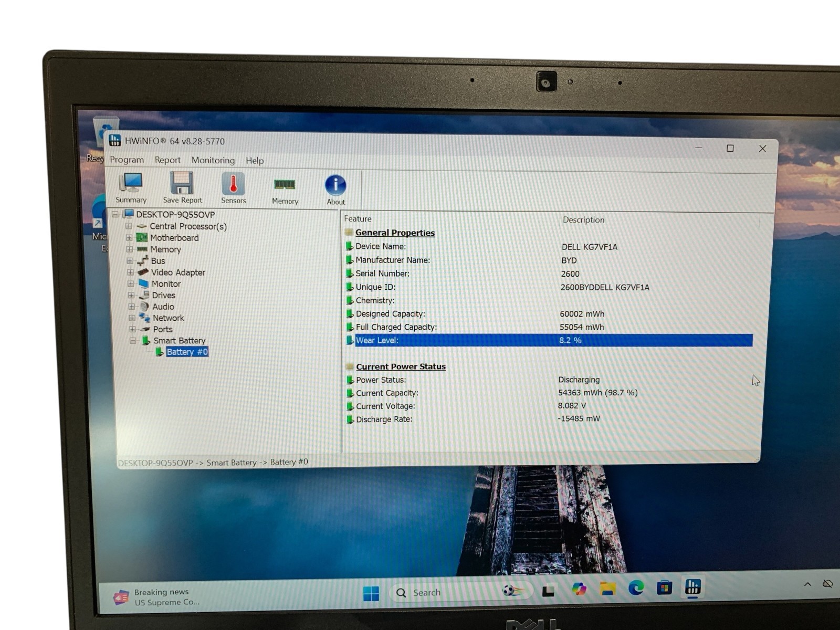Select the Full Charged Capacity row
The image size is (840, 630).
tap(549, 327)
